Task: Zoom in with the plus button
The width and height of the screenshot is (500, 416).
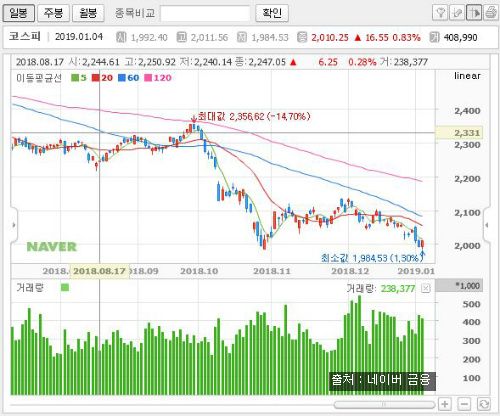Action: click(x=445, y=404)
